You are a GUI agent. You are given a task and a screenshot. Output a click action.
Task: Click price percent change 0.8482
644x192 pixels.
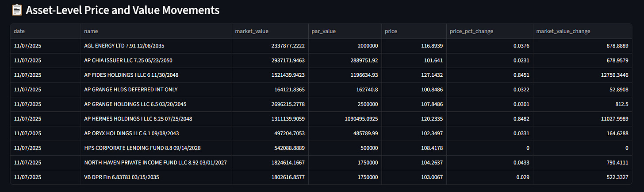(x=489, y=119)
